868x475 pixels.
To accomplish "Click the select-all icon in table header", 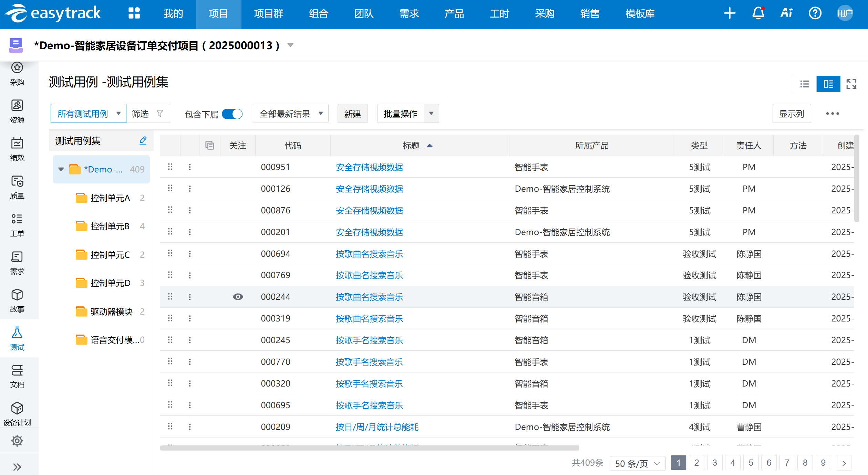I will [x=210, y=146].
